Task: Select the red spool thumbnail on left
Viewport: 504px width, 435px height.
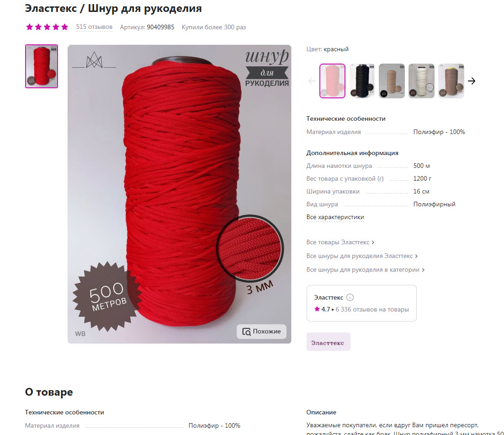Action: (42, 66)
